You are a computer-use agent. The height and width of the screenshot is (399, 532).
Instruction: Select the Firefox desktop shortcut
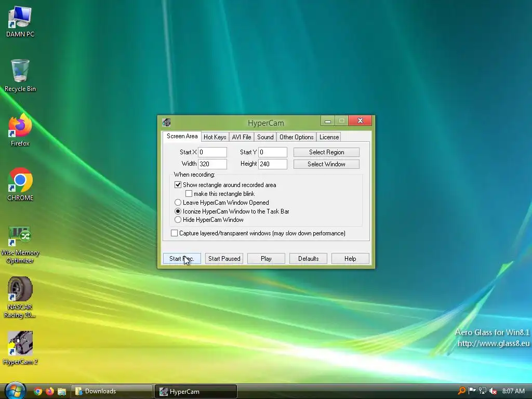20,130
